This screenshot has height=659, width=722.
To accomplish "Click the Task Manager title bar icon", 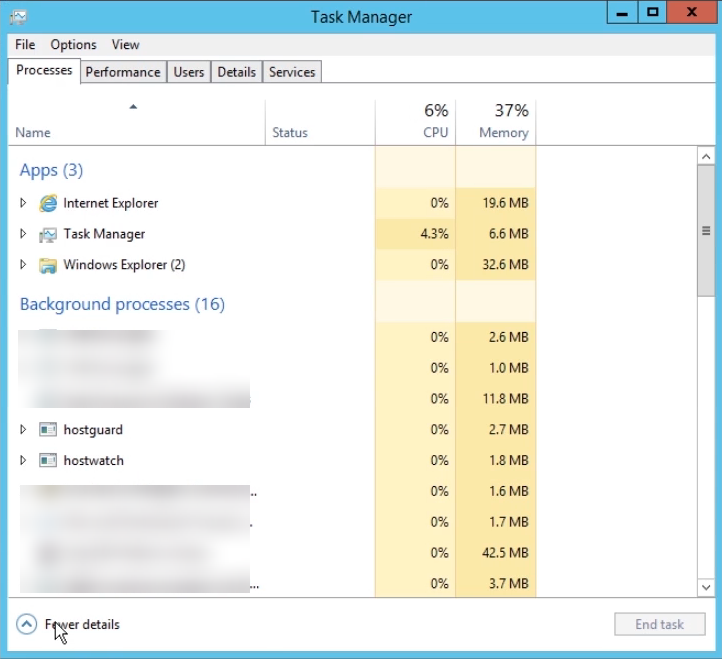I will pos(18,17).
